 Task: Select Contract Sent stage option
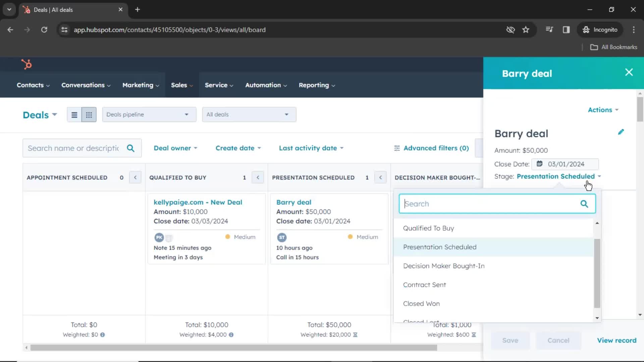coord(493,285)
